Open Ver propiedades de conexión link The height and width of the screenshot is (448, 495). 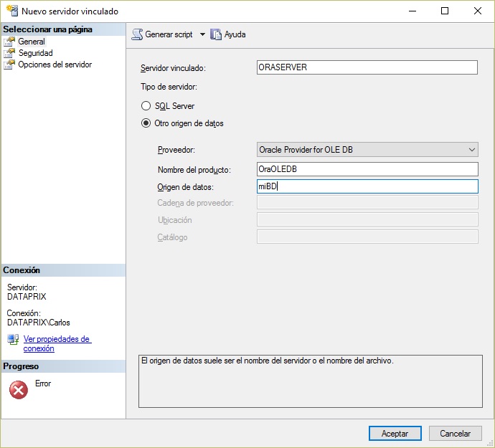tap(57, 343)
